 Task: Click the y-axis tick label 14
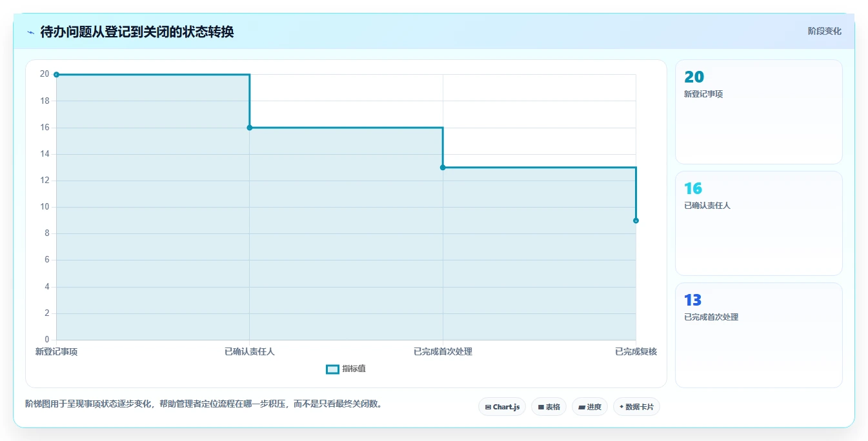click(x=45, y=154)
